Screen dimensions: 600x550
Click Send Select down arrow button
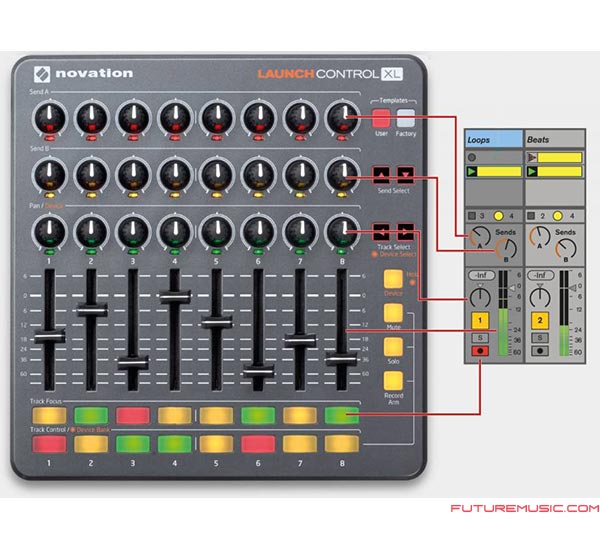(x=406, y=175)
